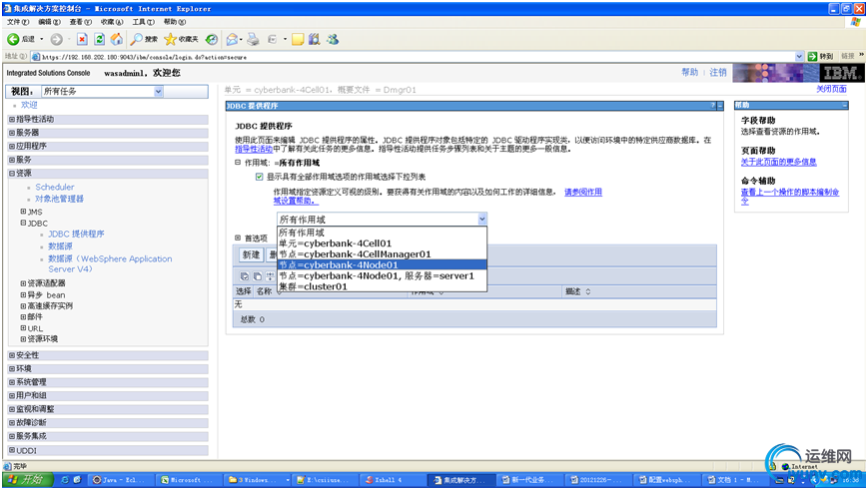Click the Messenger people toolbar icon

click(333, 39)
